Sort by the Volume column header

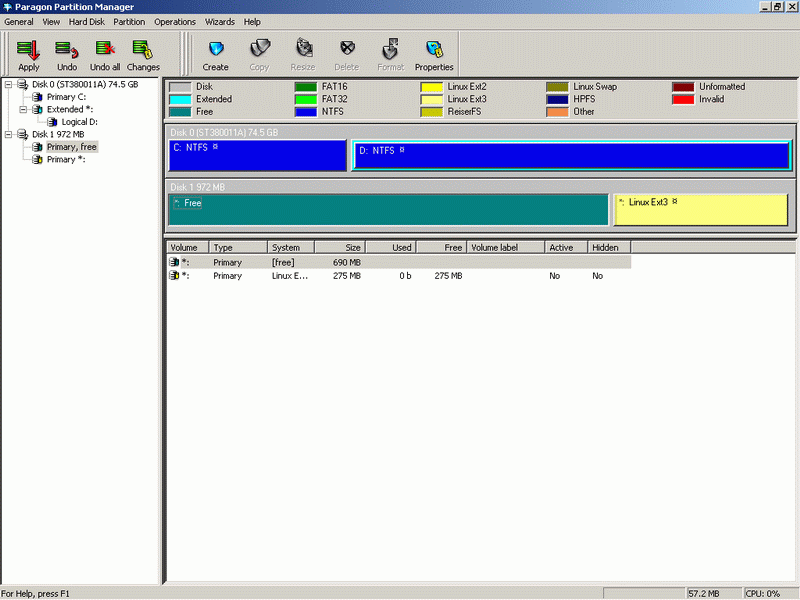[188, 247]
